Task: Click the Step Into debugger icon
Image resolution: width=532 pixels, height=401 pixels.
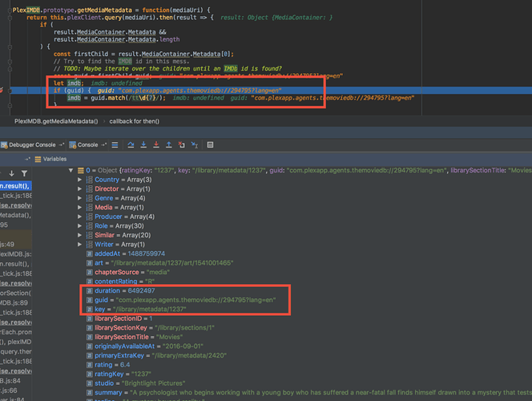Action: point(143,145)
